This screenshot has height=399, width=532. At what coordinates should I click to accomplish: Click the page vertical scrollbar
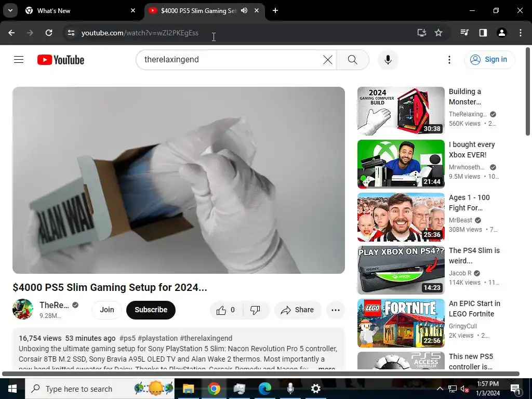point(528,91)
